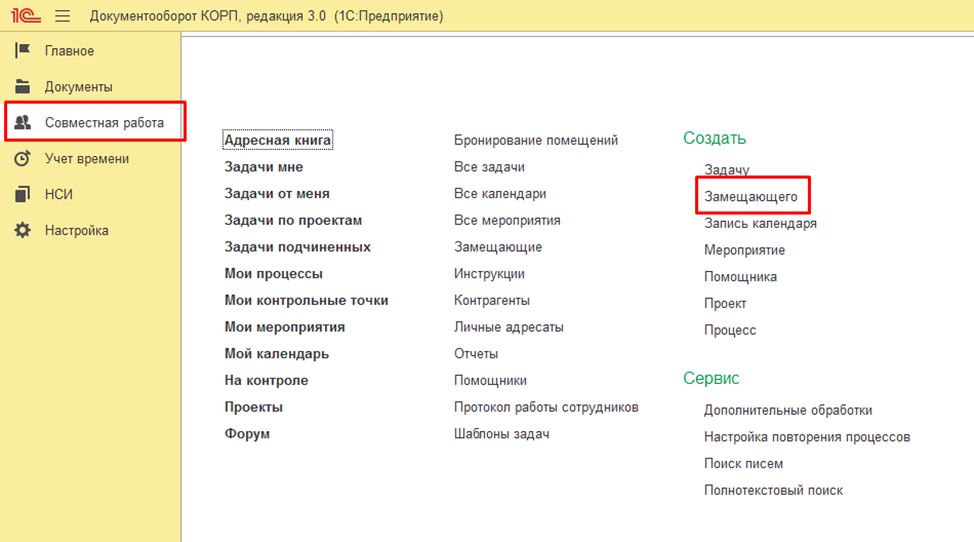974x542 pixels.
Task: Click the Совместная работа people icon
Action: pos(22,122)
